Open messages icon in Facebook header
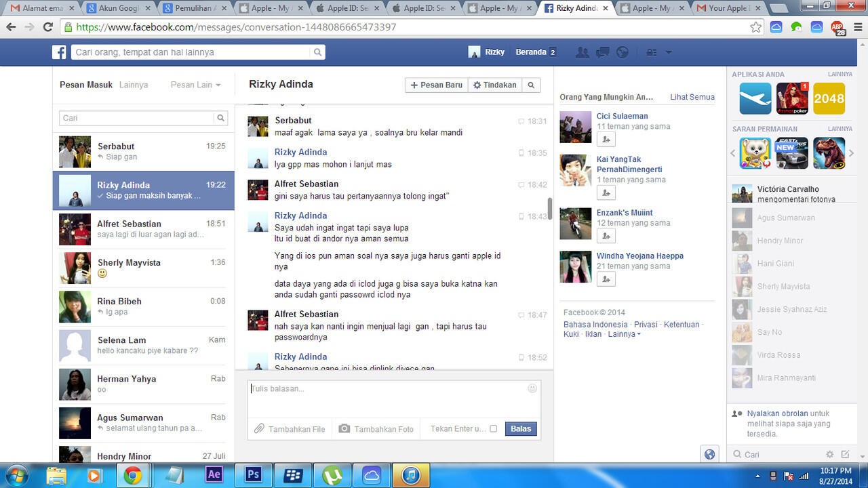The width and height of the screenshot is (868, 488). coord(602,52)
